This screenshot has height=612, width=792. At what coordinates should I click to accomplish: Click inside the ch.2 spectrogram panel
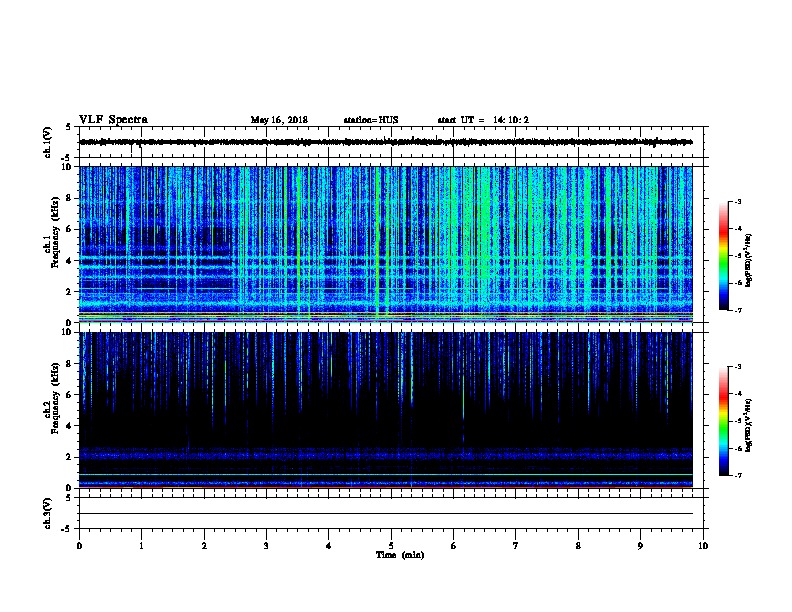(x=386, y=410)
